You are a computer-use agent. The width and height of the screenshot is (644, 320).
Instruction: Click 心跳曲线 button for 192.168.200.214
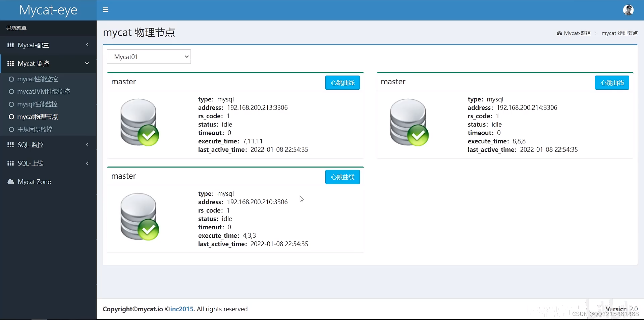coord(612,83)
